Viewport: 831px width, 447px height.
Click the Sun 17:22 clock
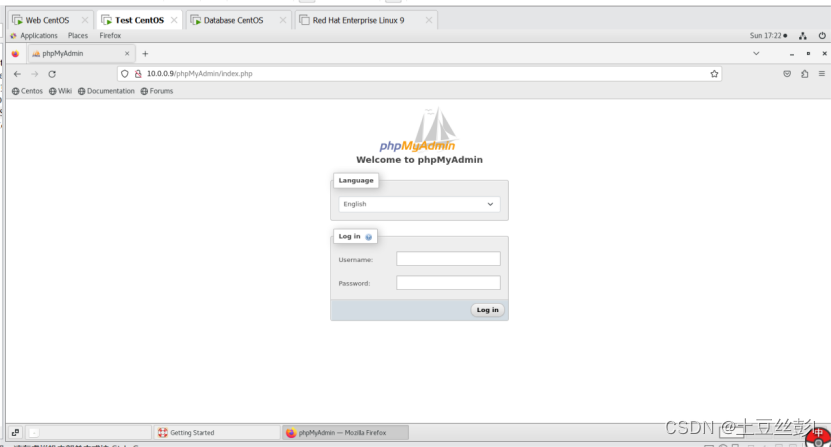point(768,36)
